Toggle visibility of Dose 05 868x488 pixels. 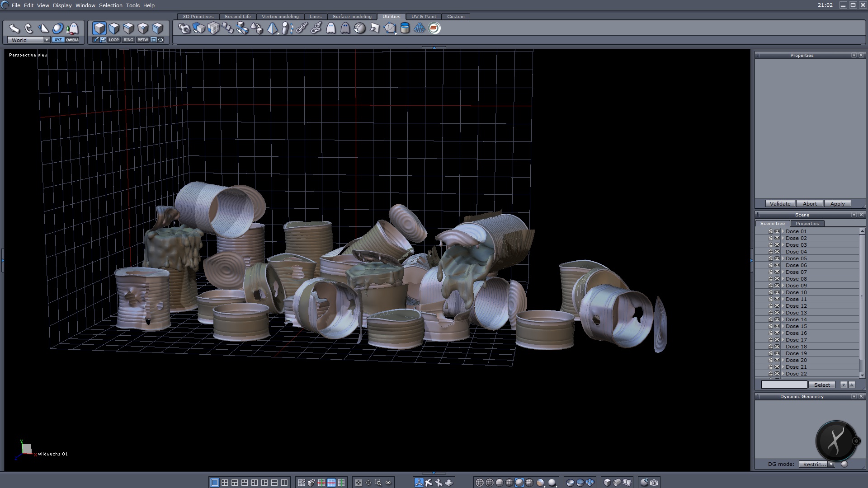(777, 258)
